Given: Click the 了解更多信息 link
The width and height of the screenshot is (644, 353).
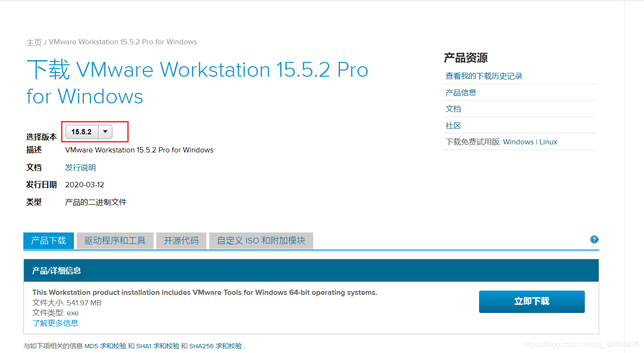Looking at the screenshot, I should (55, 323).
